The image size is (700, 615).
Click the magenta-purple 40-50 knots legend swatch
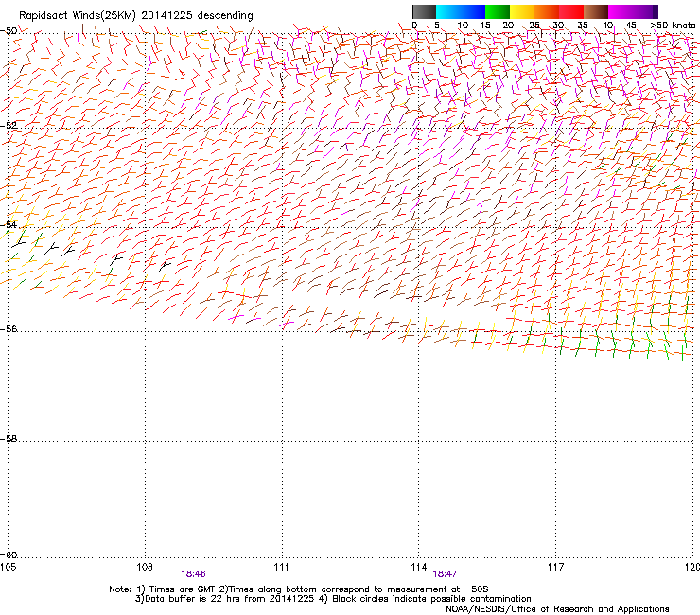[633, 11]
